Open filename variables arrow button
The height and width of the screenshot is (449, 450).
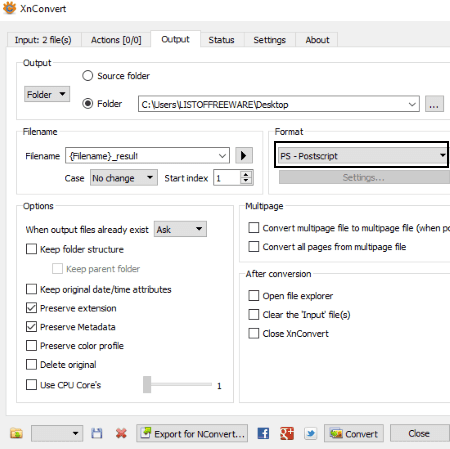[244, 155]
